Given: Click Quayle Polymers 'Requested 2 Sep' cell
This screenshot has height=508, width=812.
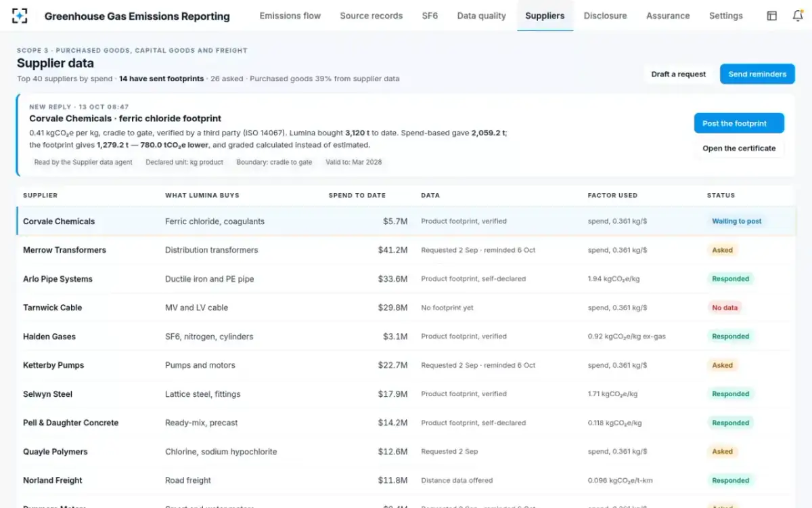Looking at the screenshot, I should [449, 452].
